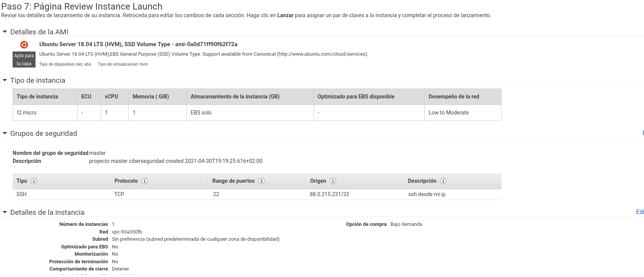644x277 pixels.
Task: Click the Ubuntu Server 18.04 AMI title
Action: coord(138,44)
